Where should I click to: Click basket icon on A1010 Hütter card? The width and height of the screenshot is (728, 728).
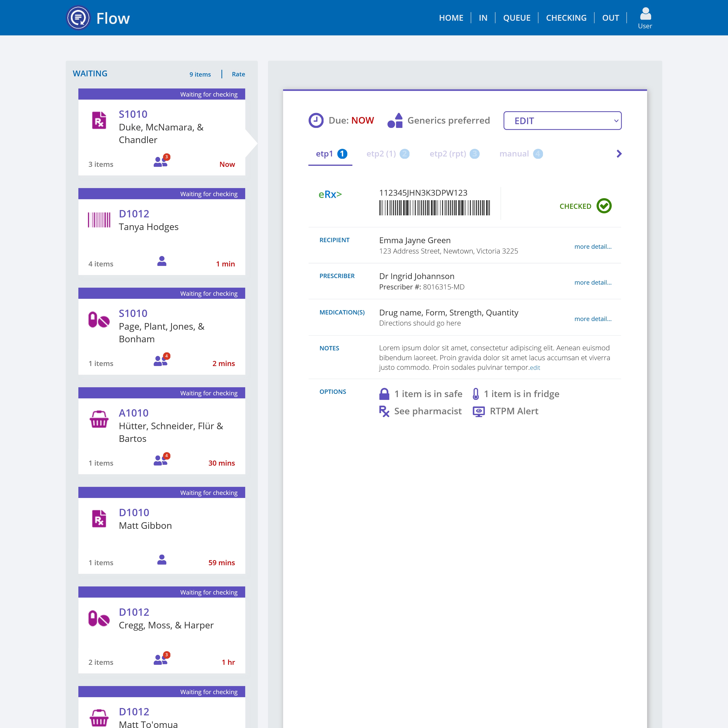pyautogui.click(x=99, y=419)
